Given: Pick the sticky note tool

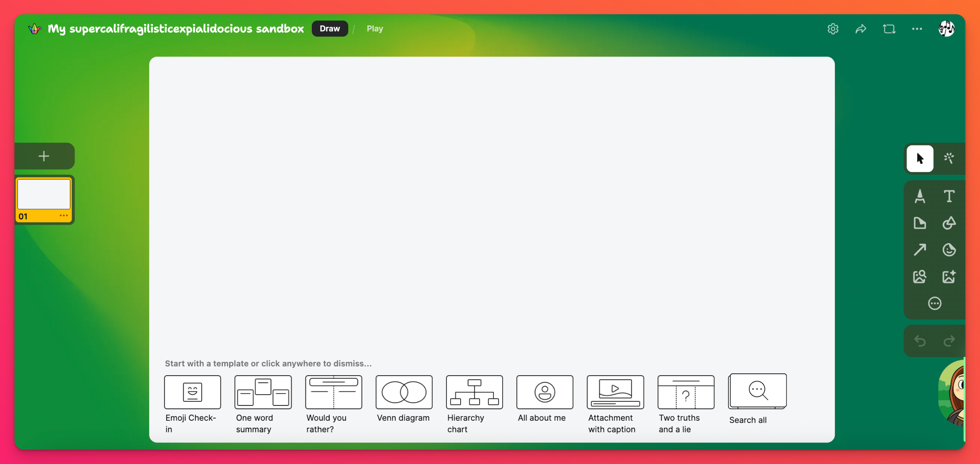Looking at the screenshot, I should [x=920, y=223].
